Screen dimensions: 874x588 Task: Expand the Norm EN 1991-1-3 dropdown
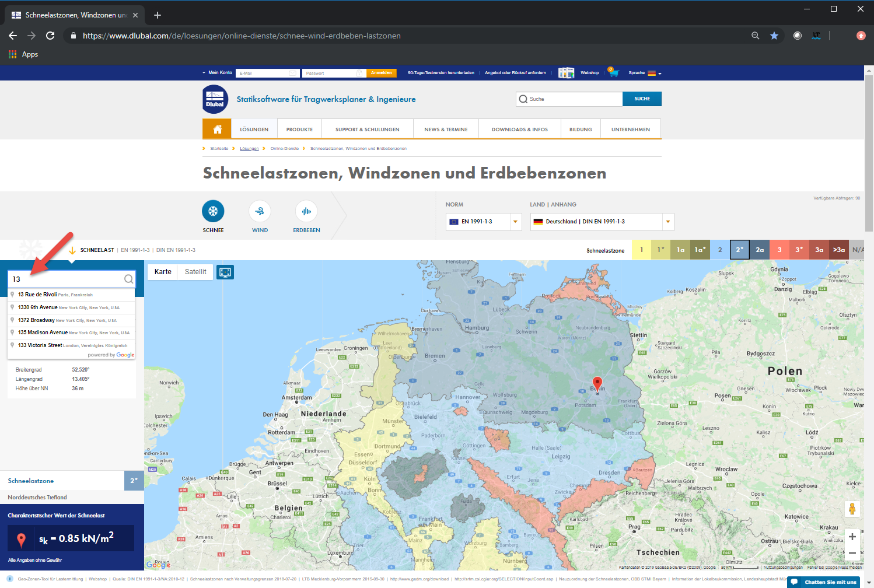(x=484, y=222)
